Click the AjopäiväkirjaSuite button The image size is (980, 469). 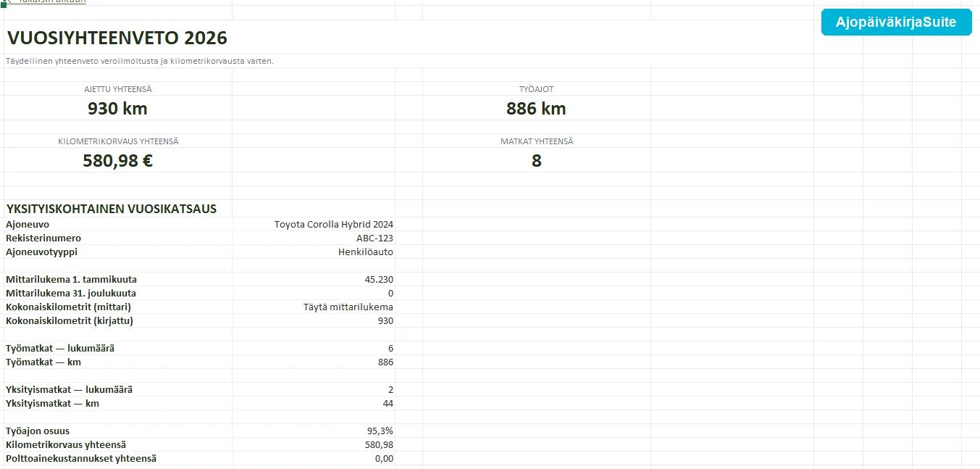click(896, 22)
